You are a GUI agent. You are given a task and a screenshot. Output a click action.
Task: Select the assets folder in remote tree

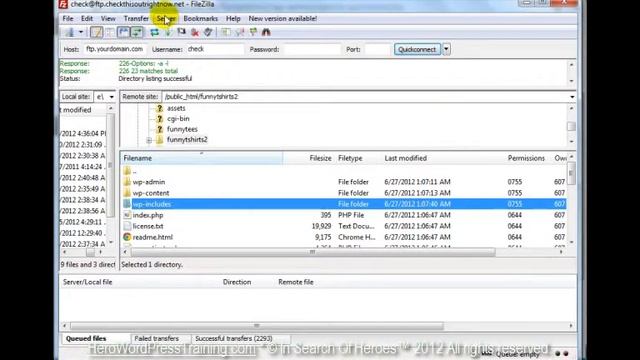[x=176, y=108]
